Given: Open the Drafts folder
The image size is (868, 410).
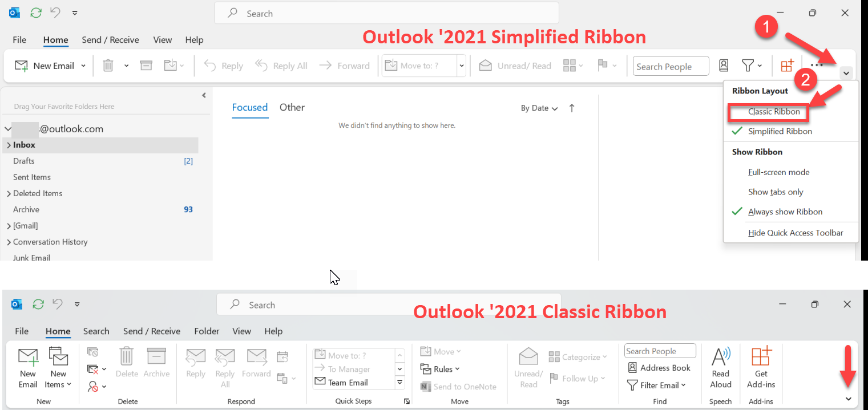Looking at the screenshot, I should (x=24, y=161).
